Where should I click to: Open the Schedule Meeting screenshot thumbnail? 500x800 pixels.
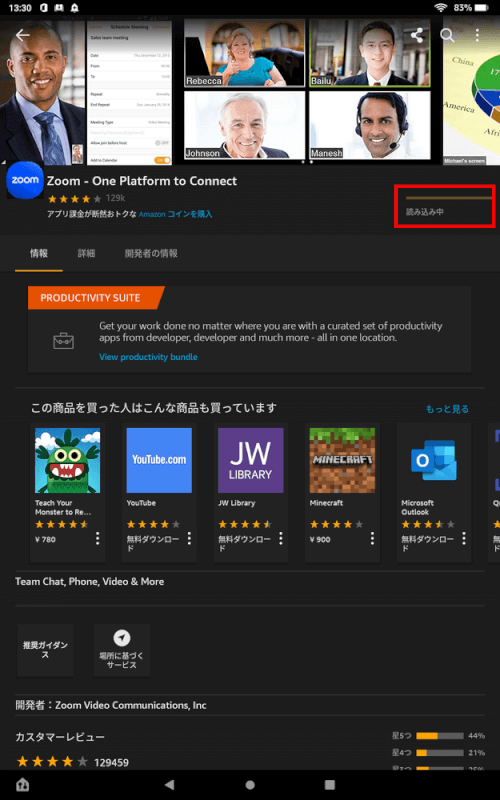click(130, 93)
